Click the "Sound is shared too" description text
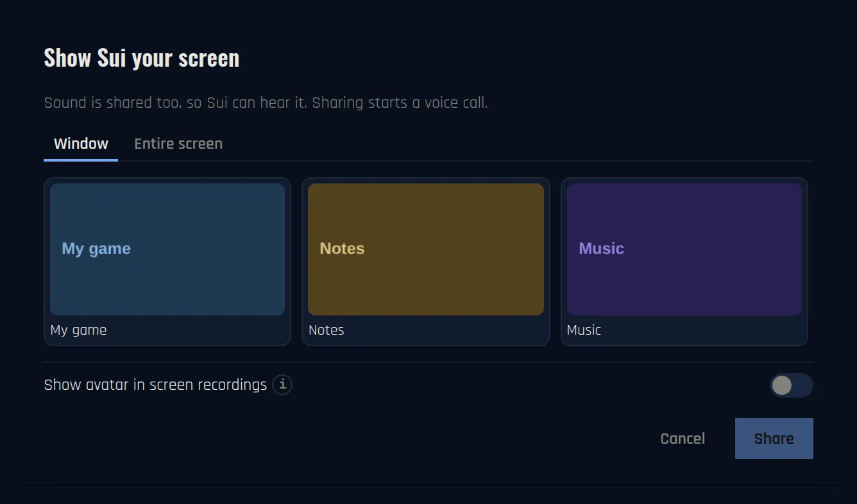This screenshot has height=504, width=857. tap(266, 103)
